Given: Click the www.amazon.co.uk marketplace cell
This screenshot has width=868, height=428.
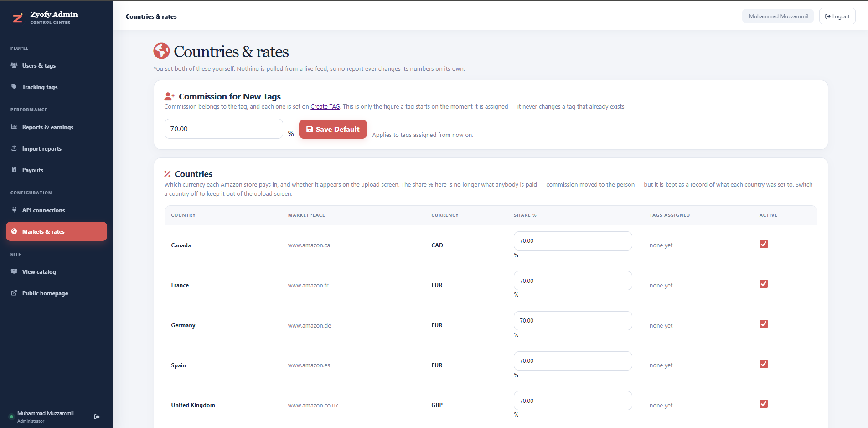Looking at the screenshot, I should click(313, 405).
